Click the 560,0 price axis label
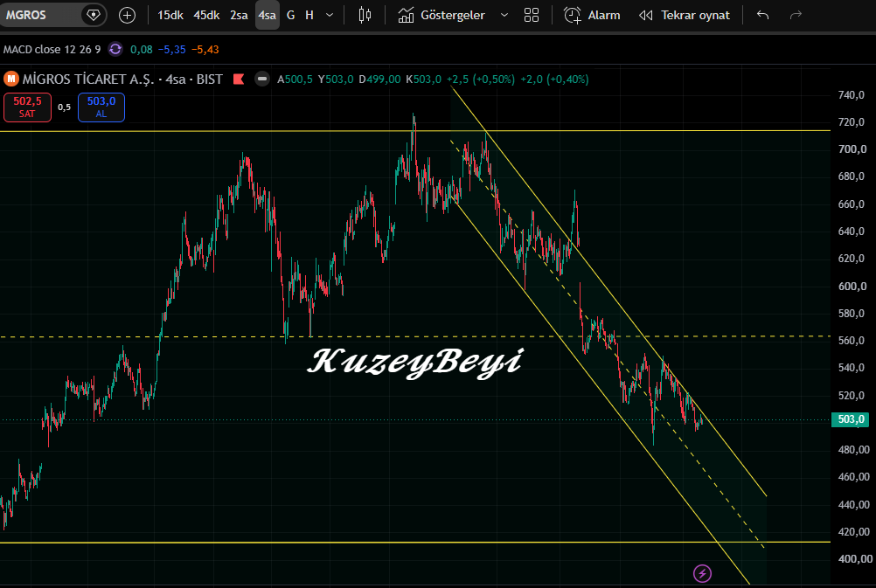876x588 pixels. click(x=852, y=341)
